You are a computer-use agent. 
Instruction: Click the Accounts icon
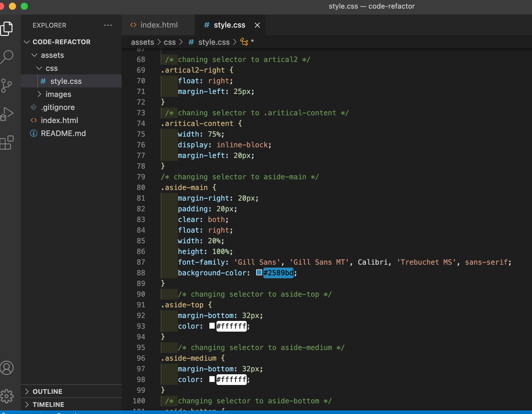pyautogui.click(x=7, y=368)
